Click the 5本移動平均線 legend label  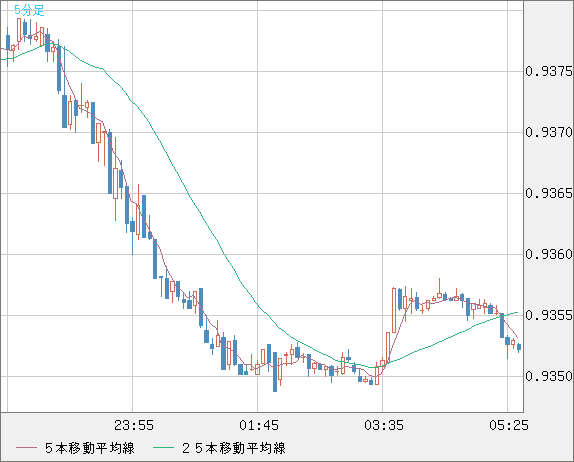click(90, 448)
